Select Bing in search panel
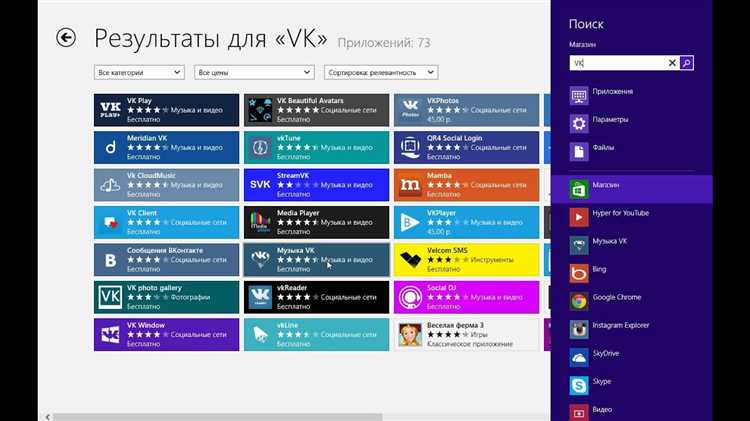 pos(631,274)
